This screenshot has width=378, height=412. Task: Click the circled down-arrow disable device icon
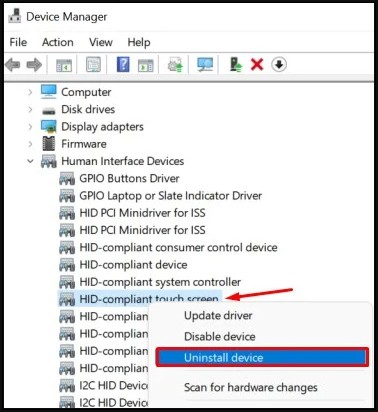pos(279,64)
